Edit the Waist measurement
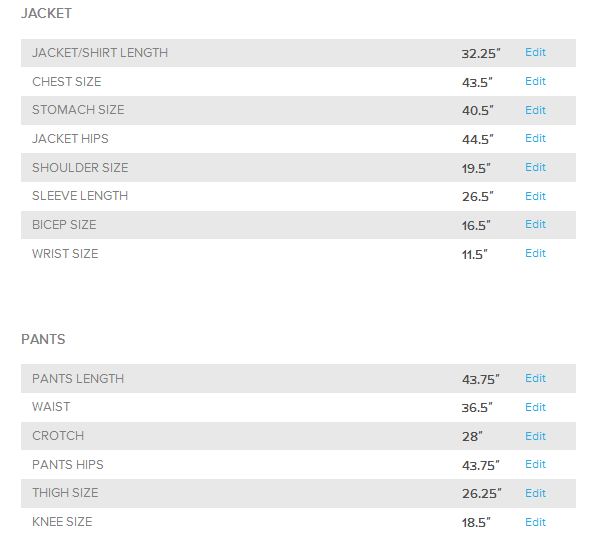The image size is (598, 544). point(535,407)
